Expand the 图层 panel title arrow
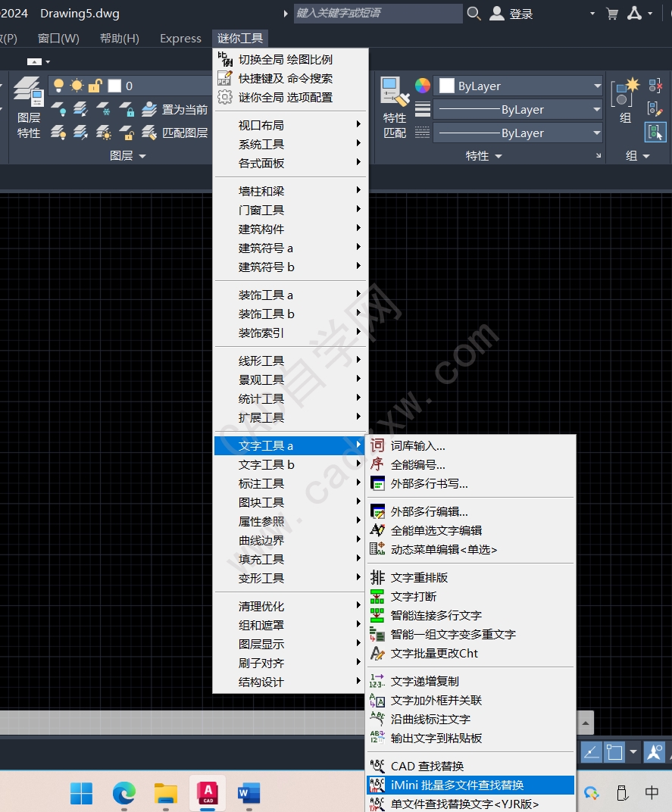Image resolution: width=672 pixels, height=812 pixels. [x=142, y=156]
